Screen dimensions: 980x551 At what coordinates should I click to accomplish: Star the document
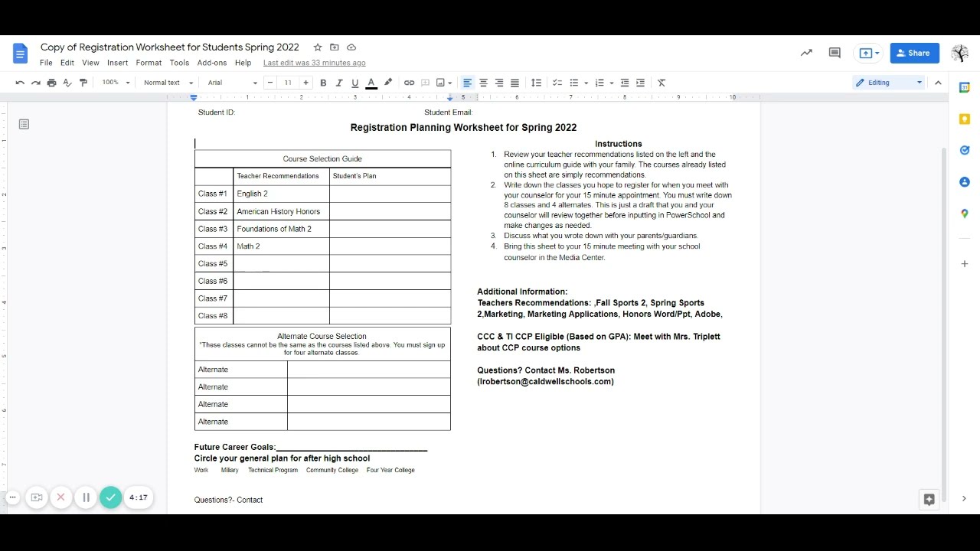(x=318, y=47)
